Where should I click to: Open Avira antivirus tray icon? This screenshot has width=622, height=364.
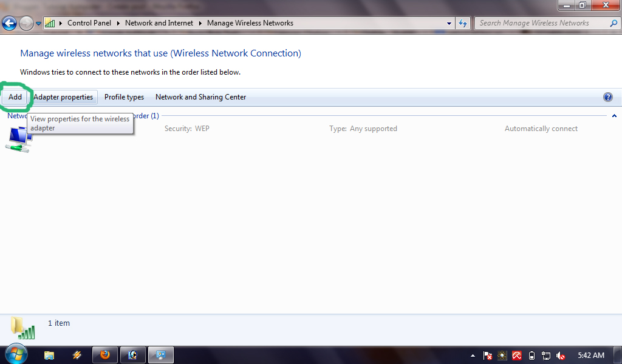click(x=517, y=356)
